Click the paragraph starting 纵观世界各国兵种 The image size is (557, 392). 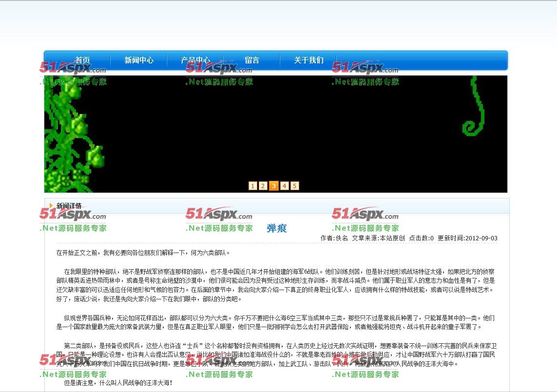(276, 322)
